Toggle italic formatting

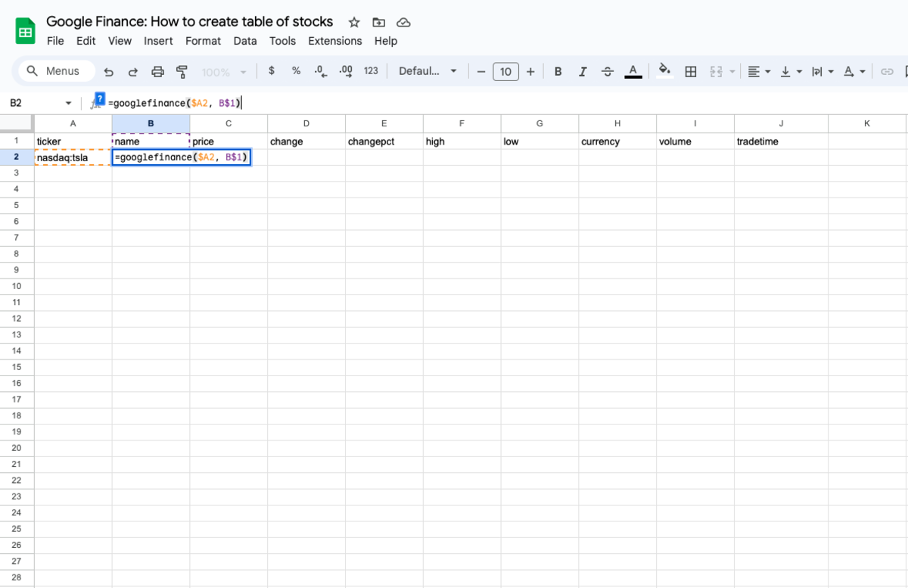(583, 71)
